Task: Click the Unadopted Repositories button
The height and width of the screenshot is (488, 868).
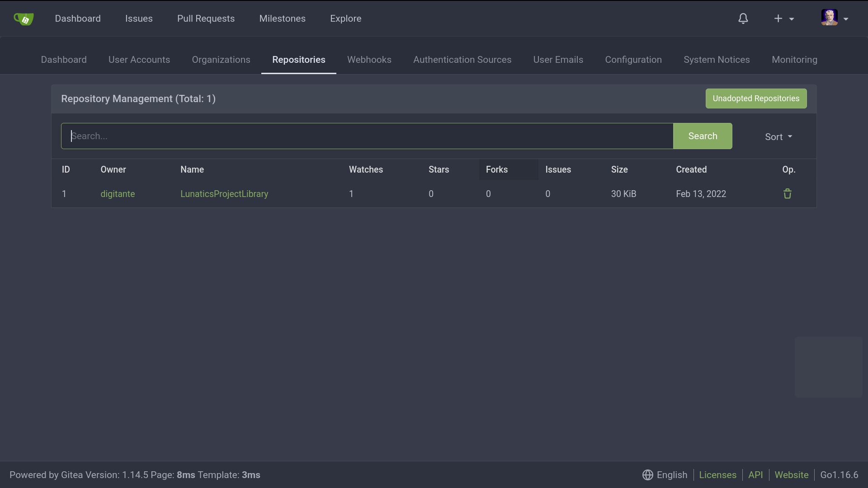Action: click(x=755, y=99)
